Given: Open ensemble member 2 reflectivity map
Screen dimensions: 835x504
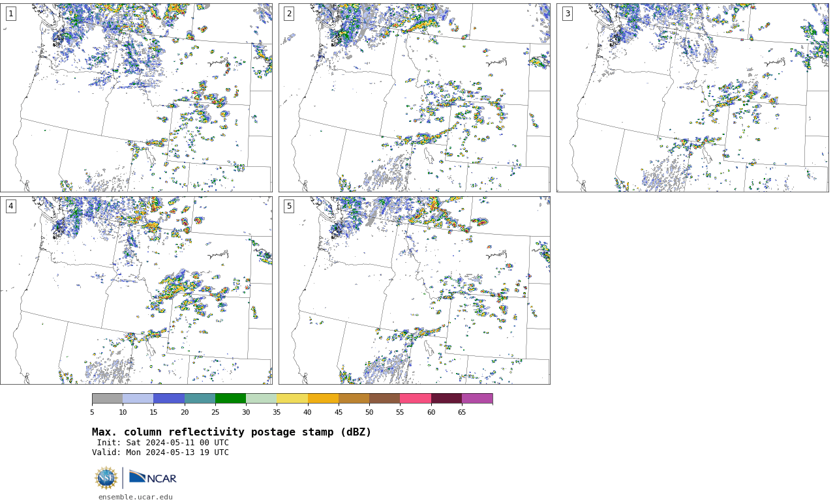Looking at the screenshot, I should (x=414, y=98).
